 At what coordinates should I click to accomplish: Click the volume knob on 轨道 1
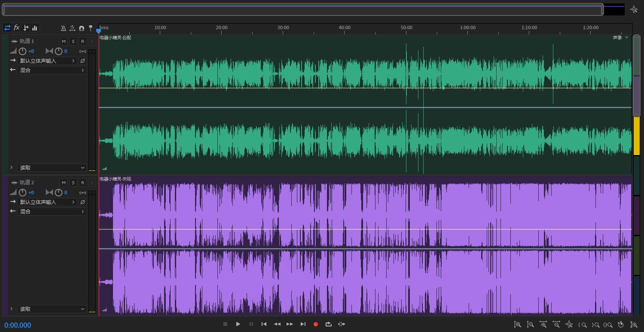click(x=23, y=51)
